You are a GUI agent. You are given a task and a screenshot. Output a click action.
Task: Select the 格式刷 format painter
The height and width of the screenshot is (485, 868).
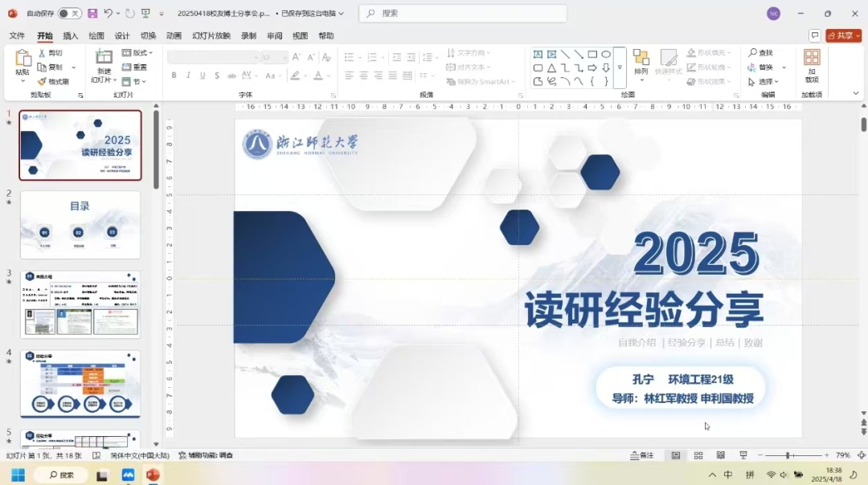[53, 82]
